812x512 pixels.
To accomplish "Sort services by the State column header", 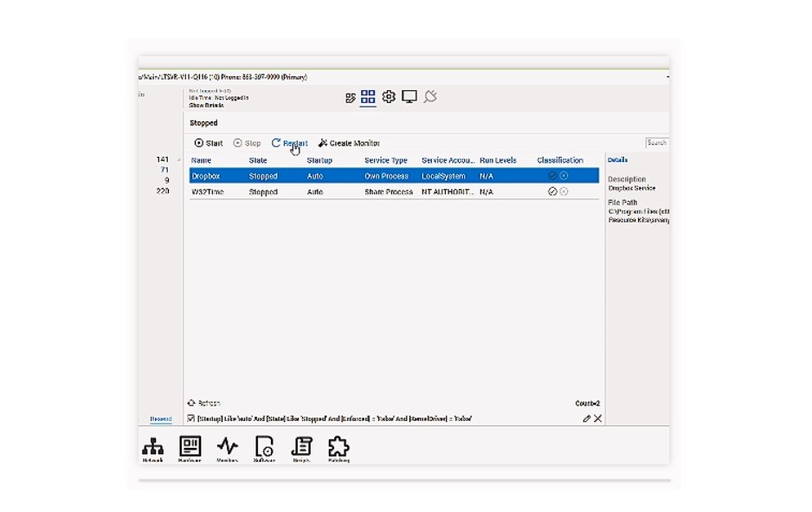I will click(x=258, y=160).
